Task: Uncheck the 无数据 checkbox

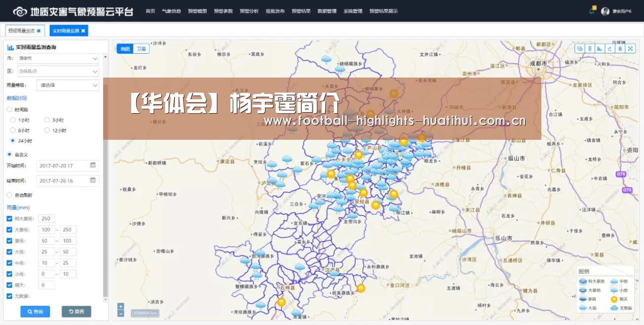Action: click(9, 296)
